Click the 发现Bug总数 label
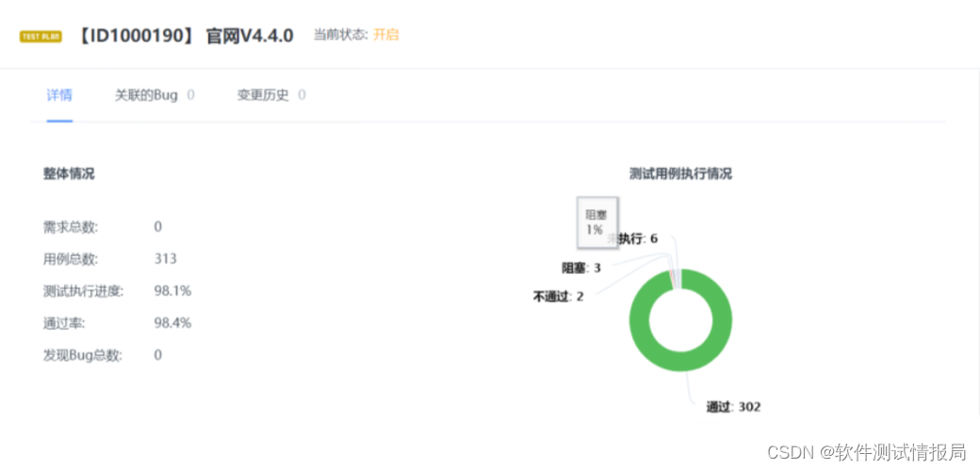This screenshot has height=470, width=980. [x=83, y=356]
